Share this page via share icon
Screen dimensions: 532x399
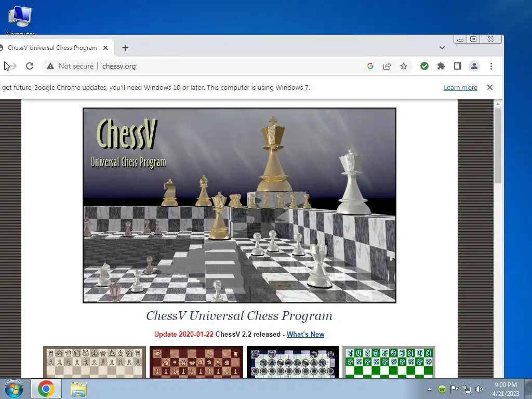[x=387, y=66]
